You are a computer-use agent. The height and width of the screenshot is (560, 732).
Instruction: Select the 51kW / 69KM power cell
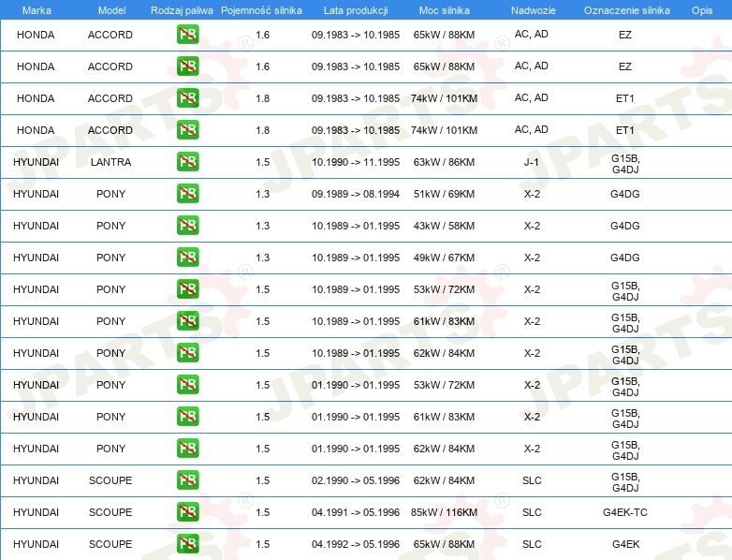[444, 194]
